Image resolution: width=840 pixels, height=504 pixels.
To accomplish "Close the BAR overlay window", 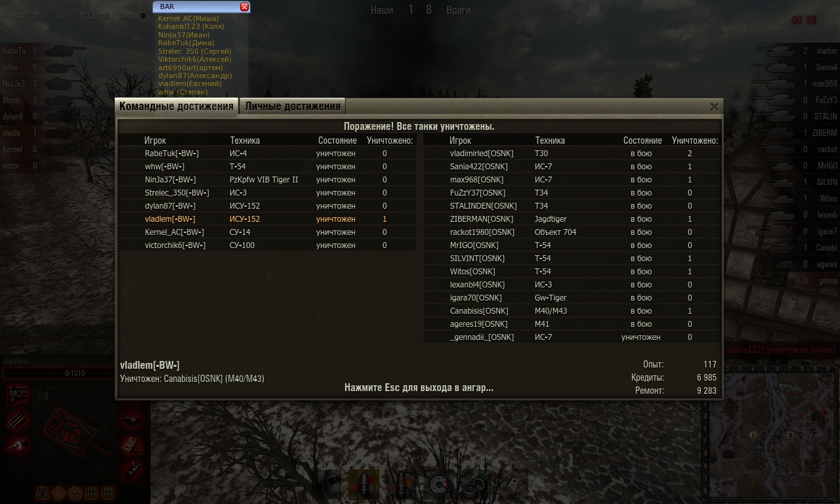I will (244, 7).
